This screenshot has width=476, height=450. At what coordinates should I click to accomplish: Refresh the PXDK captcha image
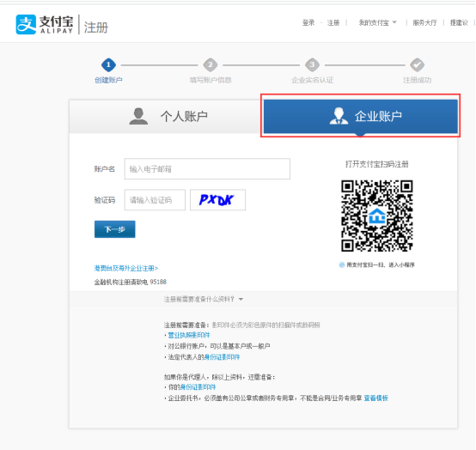pos(217,199)
